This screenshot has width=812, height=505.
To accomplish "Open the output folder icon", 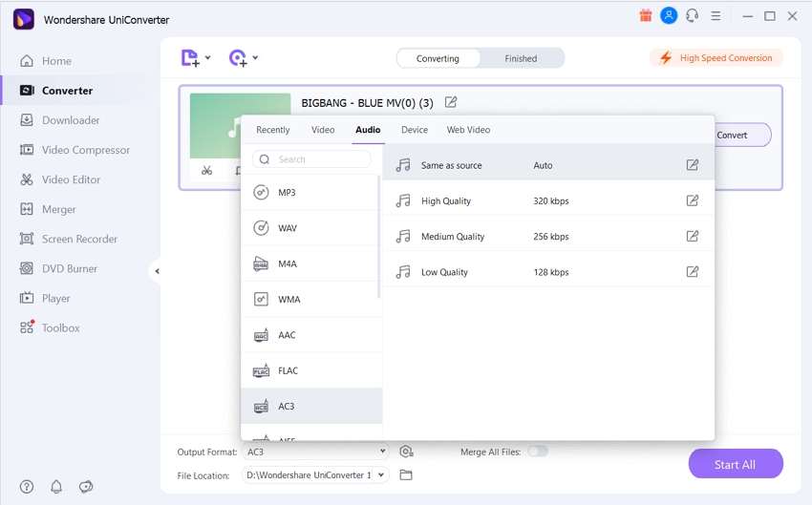I will [406, 474].
